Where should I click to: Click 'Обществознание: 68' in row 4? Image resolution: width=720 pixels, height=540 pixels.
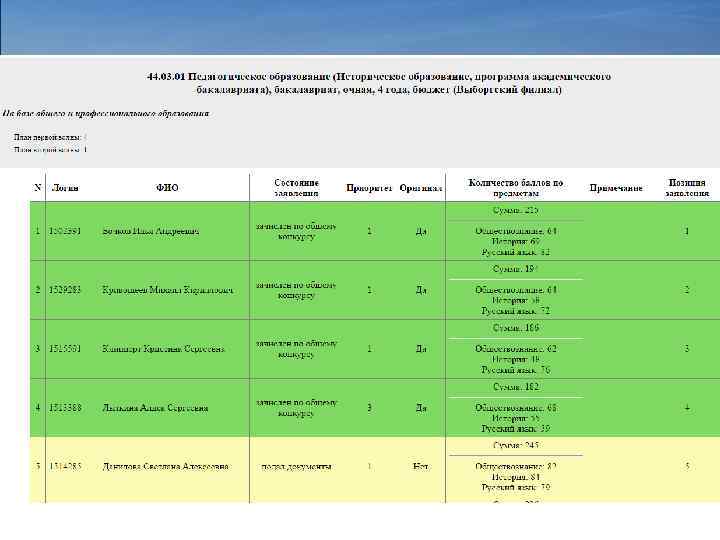click(x=515, y=408)
